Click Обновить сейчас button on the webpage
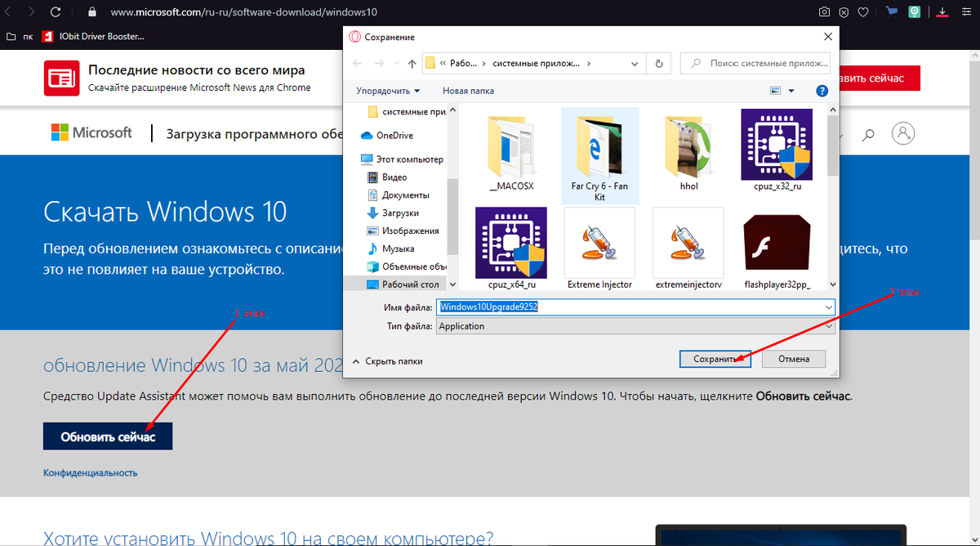The height and width of the screenshot is (546, 980). coord(108,436)
